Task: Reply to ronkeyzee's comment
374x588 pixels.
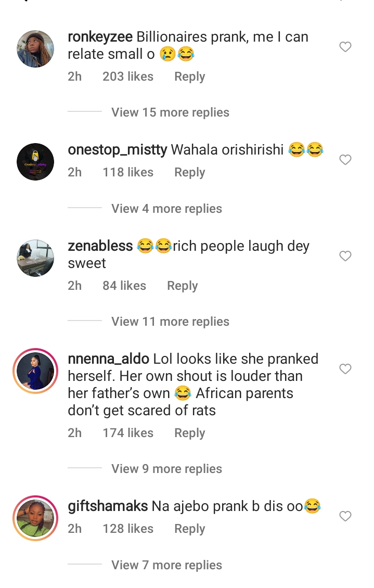Action: (x=189, y=76)
